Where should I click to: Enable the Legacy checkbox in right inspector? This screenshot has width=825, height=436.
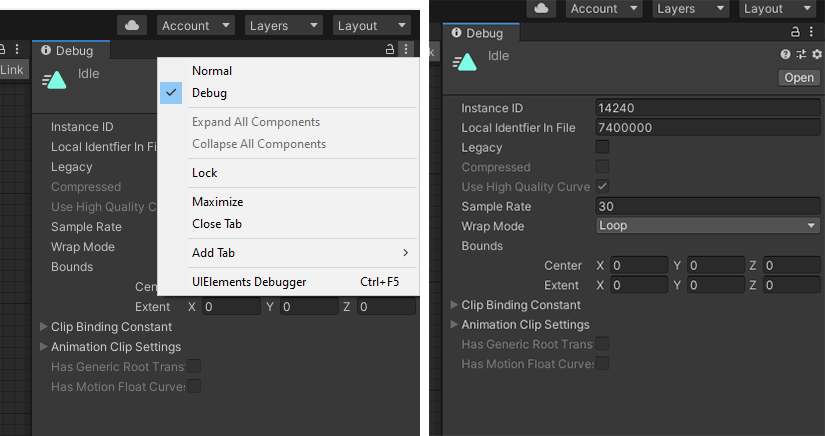tap(602, 147)
